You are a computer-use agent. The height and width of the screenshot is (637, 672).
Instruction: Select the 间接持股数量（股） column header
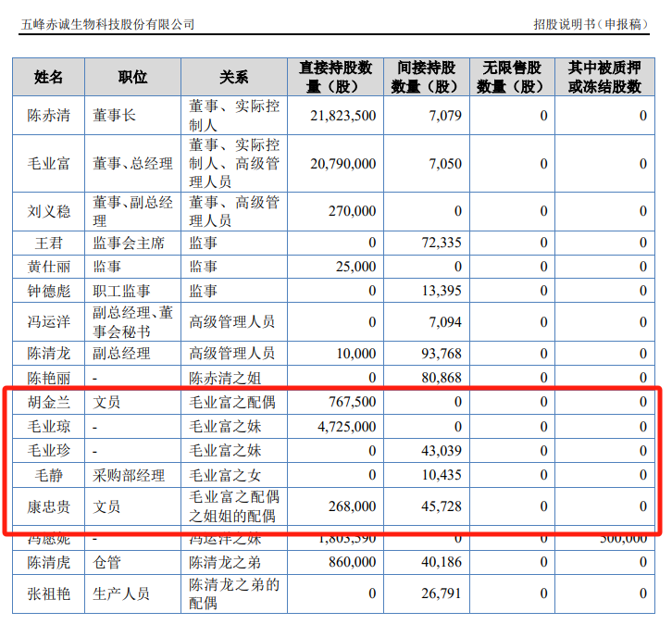pyautogui.click(x=427, y=77)
